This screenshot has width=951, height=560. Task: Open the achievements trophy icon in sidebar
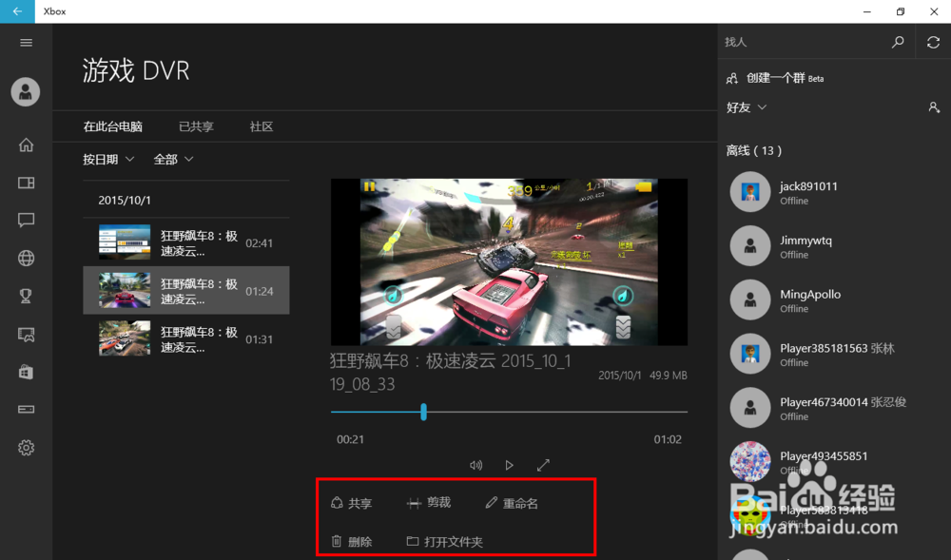(26, 296)
